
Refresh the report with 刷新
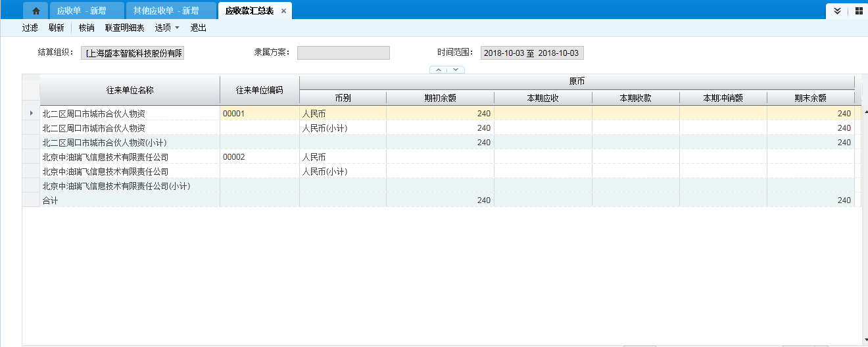(x=56, y=28)
